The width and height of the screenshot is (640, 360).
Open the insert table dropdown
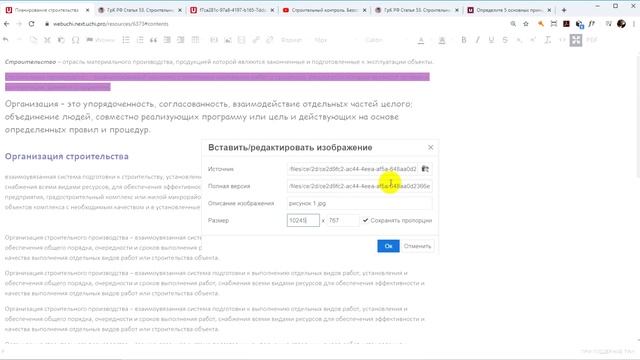pyautogui.click(x=196, y=40)
